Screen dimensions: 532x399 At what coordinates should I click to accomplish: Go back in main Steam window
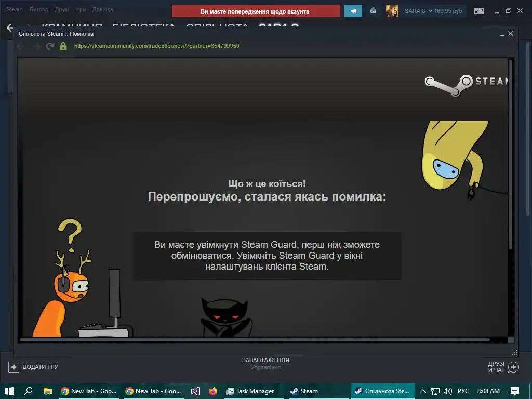click(10, 28)
